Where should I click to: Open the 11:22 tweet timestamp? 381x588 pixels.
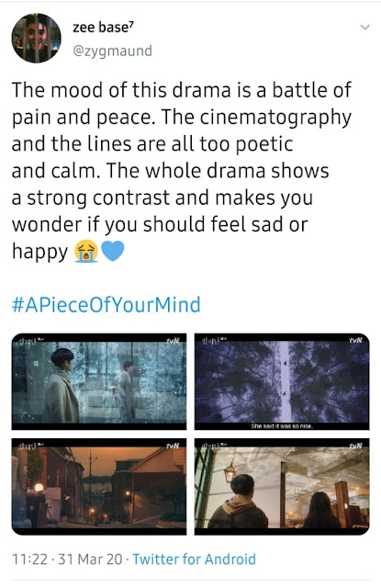pyautogui.click(x=29, y=560)
